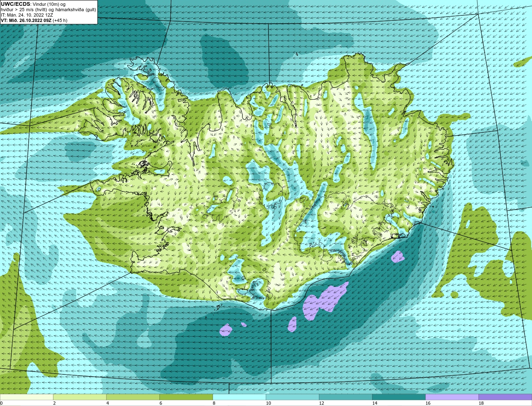The width and height of the screenshot is (532, 406).
Task: Click the legend tick label '4'
Action: click(x=108, y=403)
